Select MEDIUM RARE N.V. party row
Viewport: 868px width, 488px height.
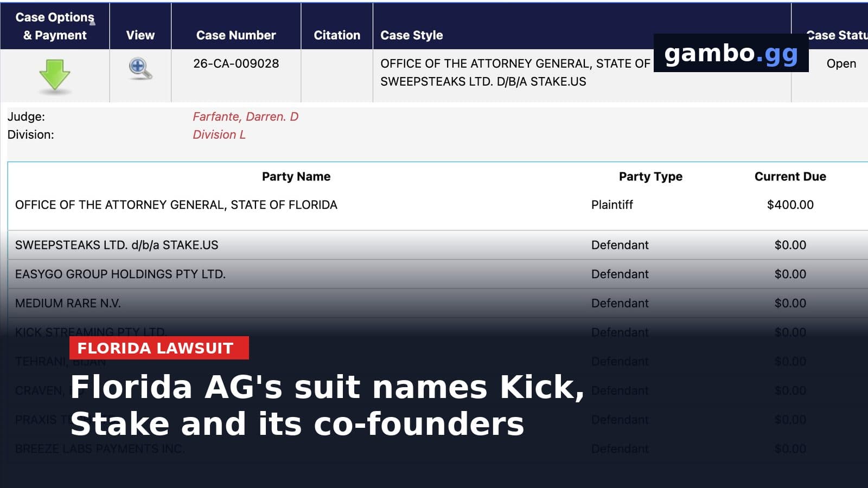tap(438, 304)
